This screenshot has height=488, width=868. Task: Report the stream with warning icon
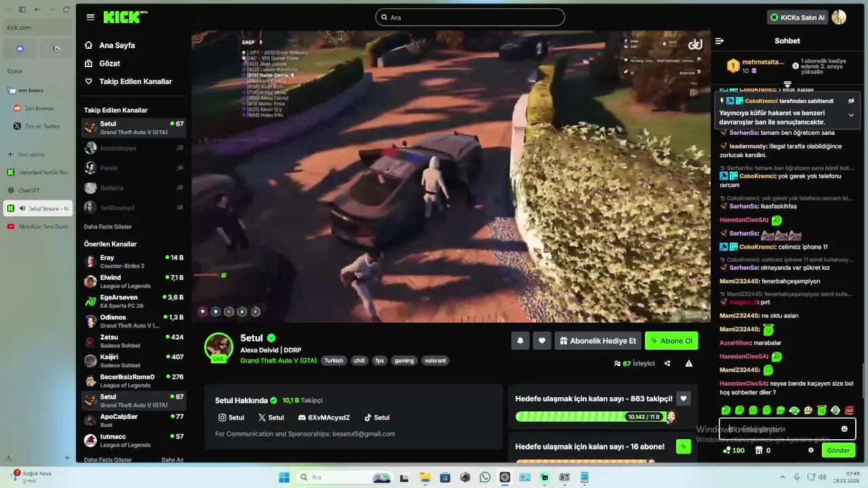(689, 363)
